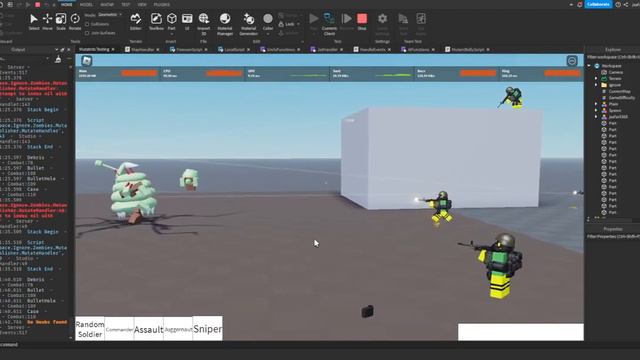Spawn a Commander unit

(x=119, y=329)
